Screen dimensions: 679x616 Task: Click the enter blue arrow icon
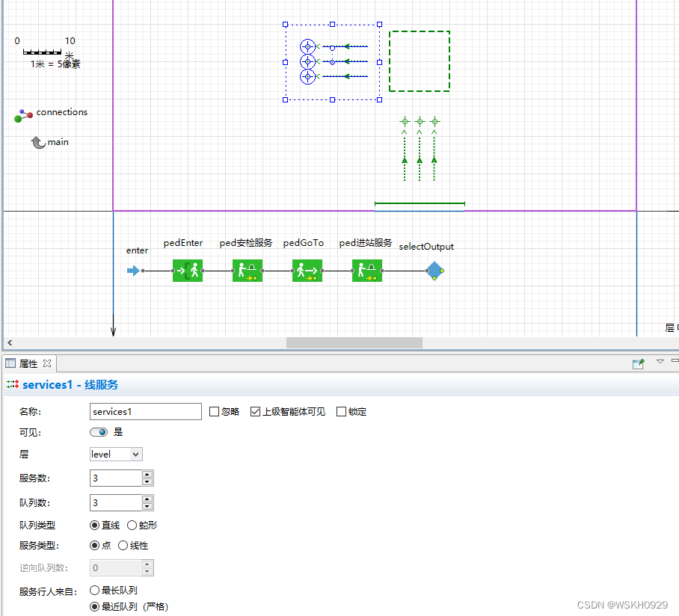[x=133, y=271]
